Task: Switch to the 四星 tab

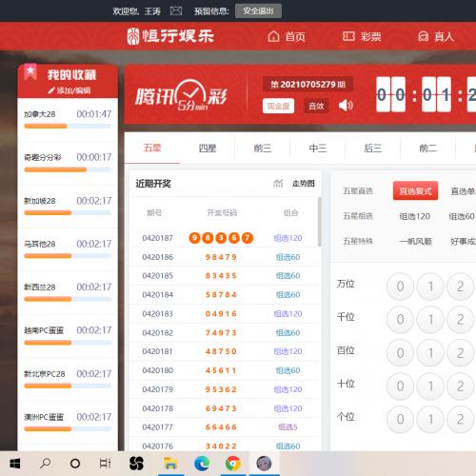Action: [208, 149]
